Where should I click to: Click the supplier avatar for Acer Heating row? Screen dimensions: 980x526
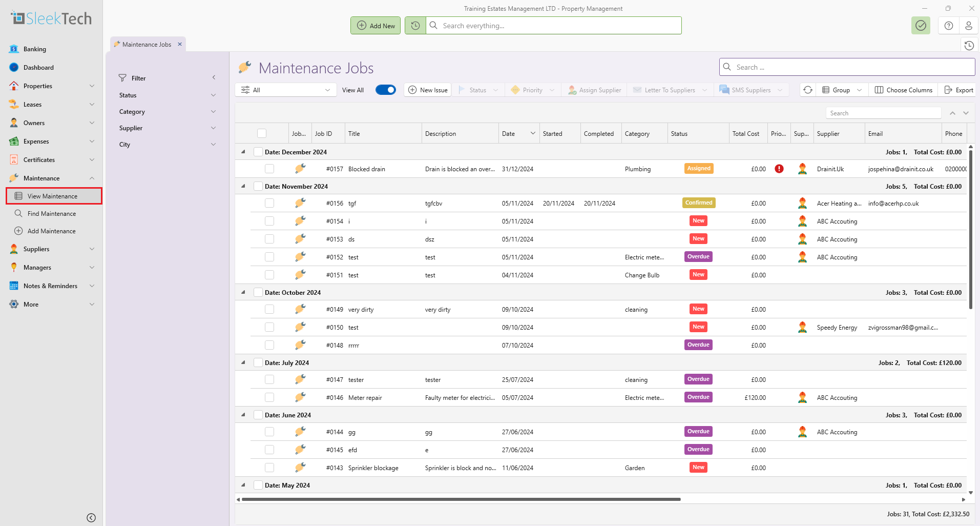click(802, 203)
